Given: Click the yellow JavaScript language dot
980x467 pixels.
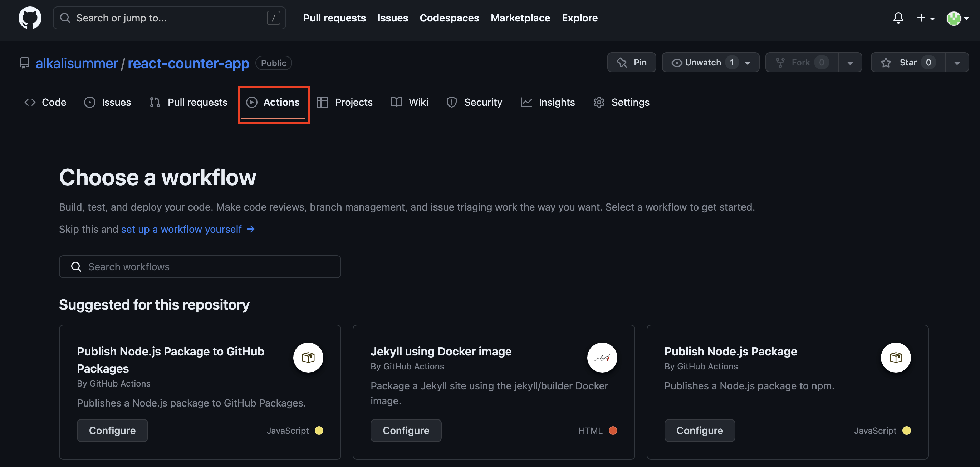Looking at the screenshot, I should pyautogui.click(x=319, y=431).
